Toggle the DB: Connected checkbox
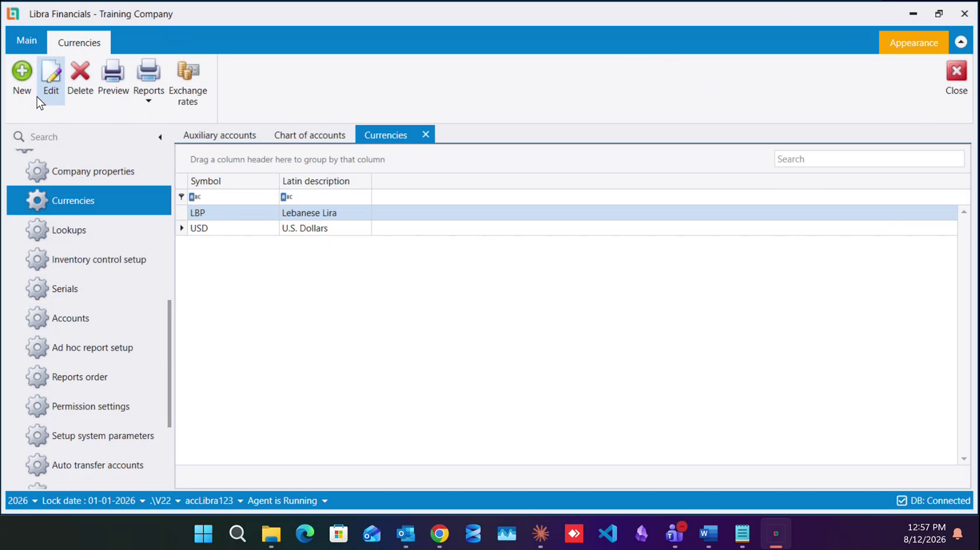 coord(902,501)
